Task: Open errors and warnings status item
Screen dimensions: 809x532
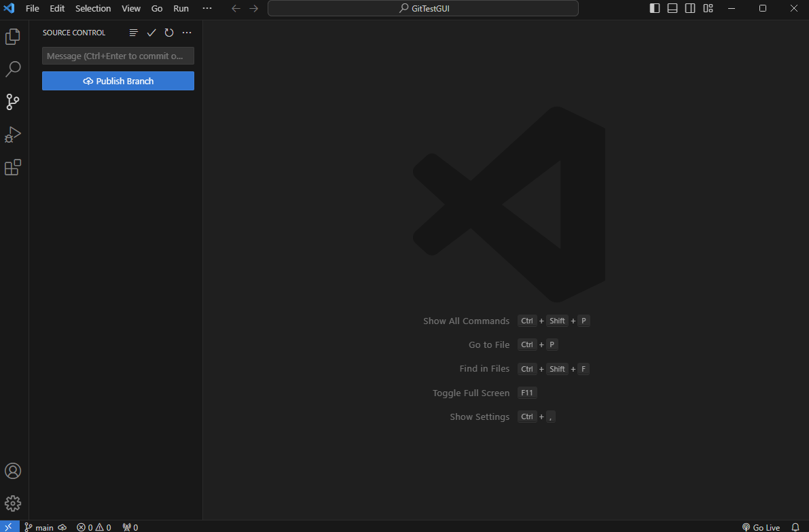Action: 94,527
